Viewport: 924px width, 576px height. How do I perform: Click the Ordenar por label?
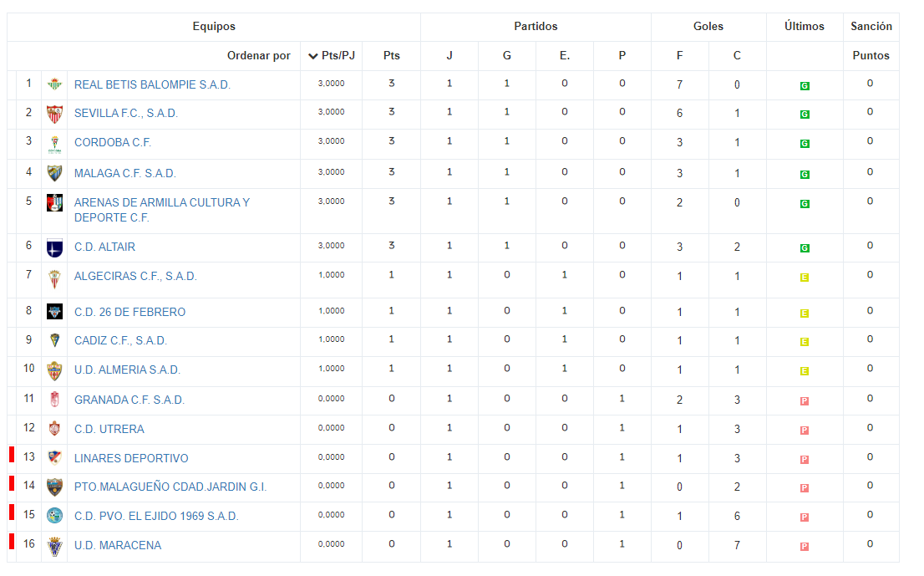(259, 55)
